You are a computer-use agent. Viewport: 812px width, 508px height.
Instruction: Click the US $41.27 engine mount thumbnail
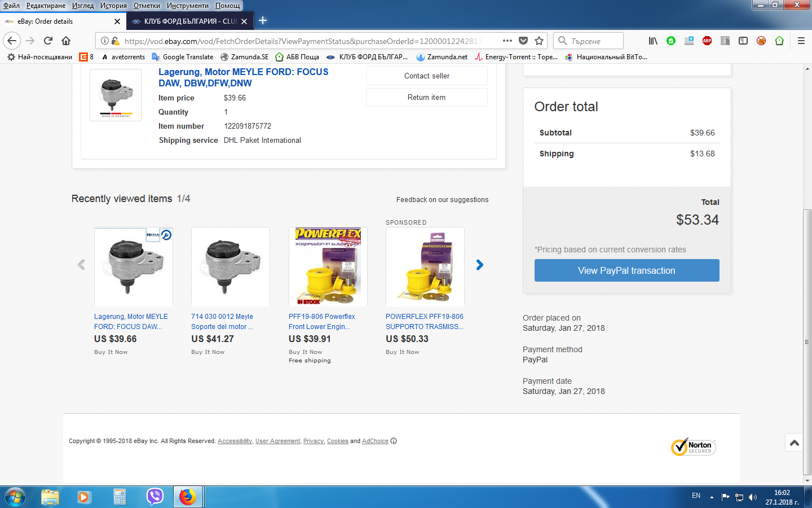[x=231, y=266]
